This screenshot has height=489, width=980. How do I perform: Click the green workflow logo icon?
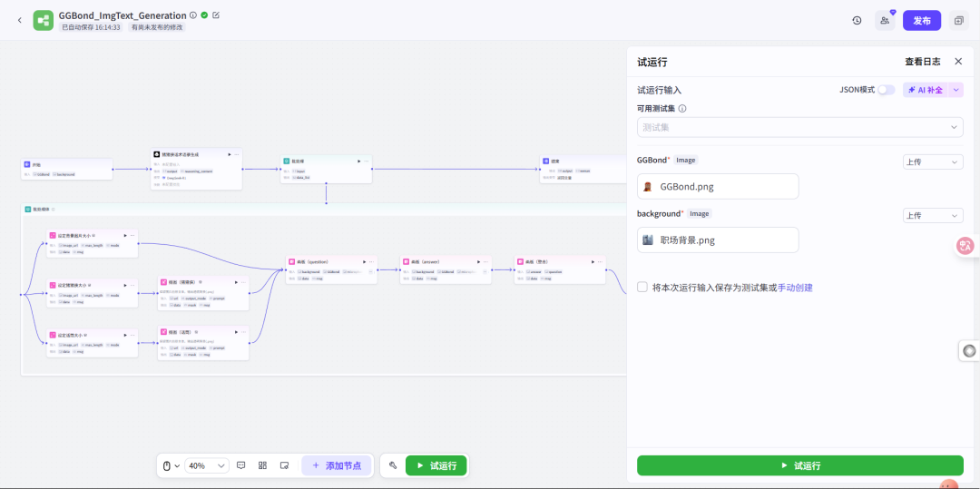click(44, 21)
